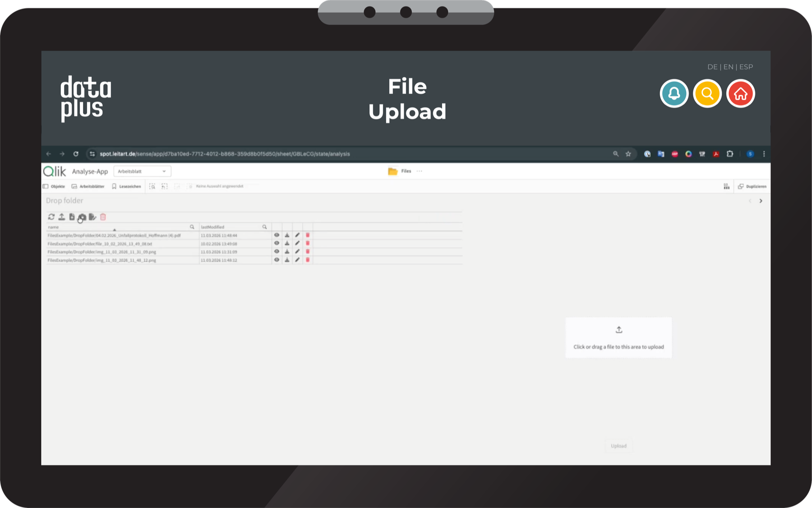Image resolution: width=812 pixels, height=508 pixels.
Task: Edit file_10_02_2026_13_49_08.txt via pencil icon
Action: pyautogui.click(x=297, y=243)
